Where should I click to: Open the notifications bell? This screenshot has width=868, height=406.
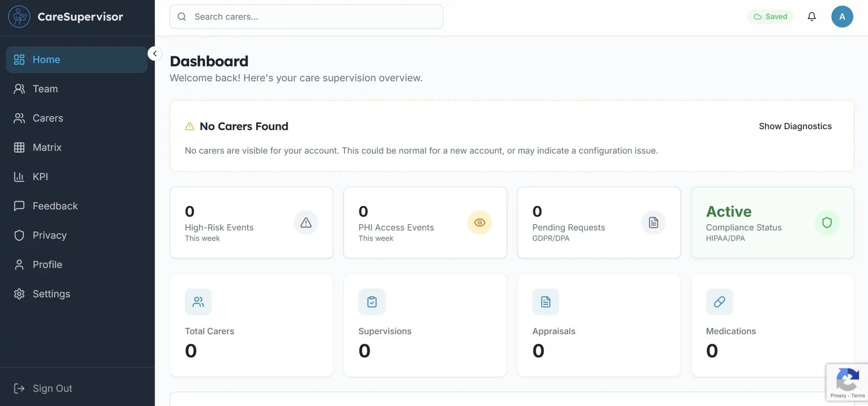pyautogui.click(x=811, y=17)
